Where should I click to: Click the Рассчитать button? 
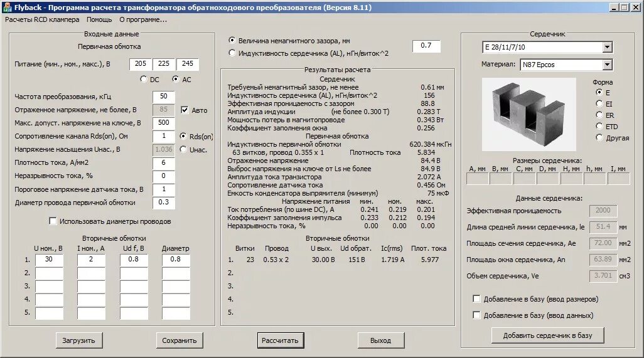pos(280,340)
